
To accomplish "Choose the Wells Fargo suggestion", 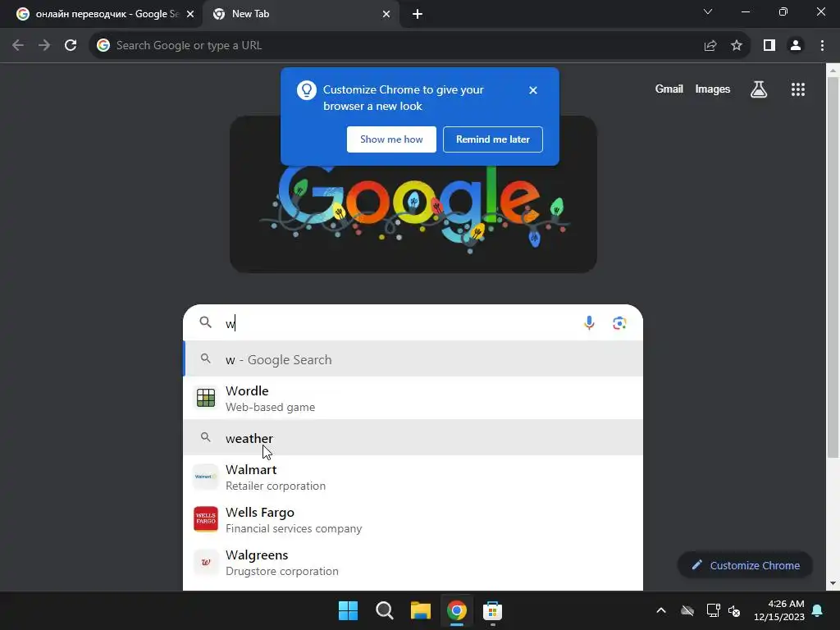I will point(413,519).
